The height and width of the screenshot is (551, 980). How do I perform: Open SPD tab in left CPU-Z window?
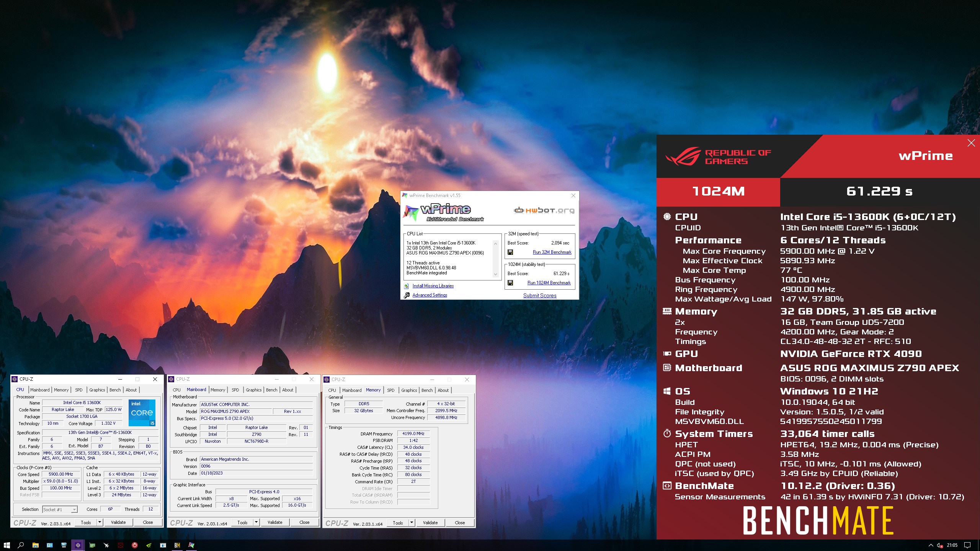79,390
